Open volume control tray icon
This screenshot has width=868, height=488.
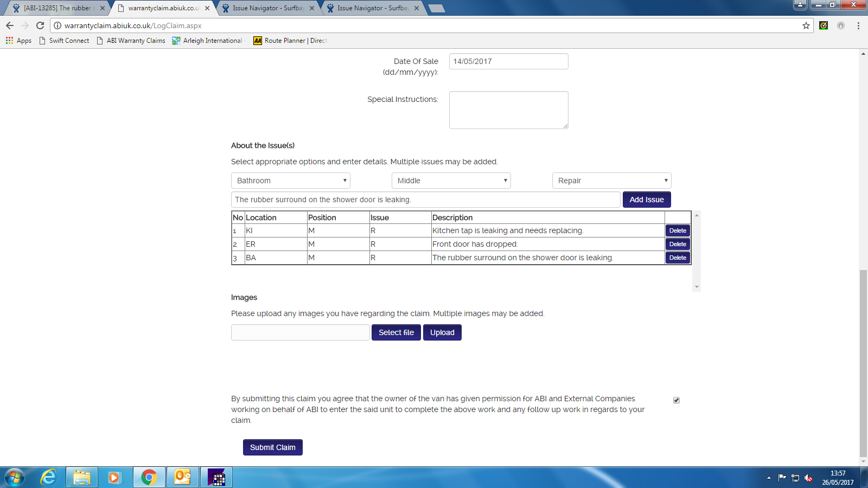point(808,478)
